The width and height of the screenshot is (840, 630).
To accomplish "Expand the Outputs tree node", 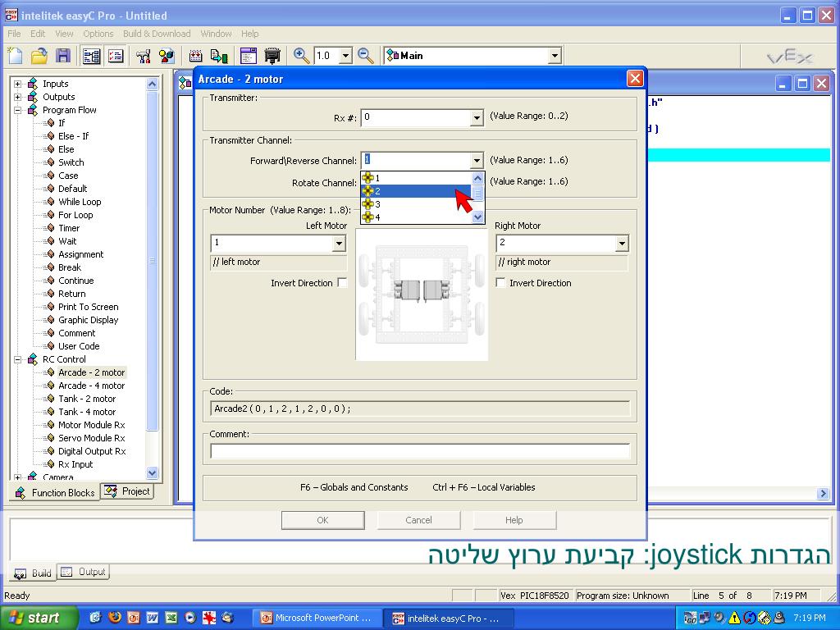I will (x=18, y=97).
